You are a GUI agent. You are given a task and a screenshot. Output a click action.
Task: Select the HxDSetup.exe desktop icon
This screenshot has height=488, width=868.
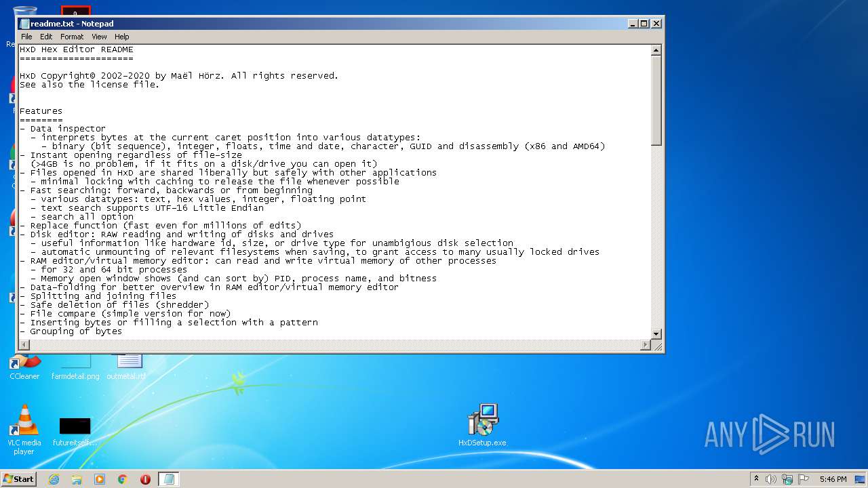(482, 425)
